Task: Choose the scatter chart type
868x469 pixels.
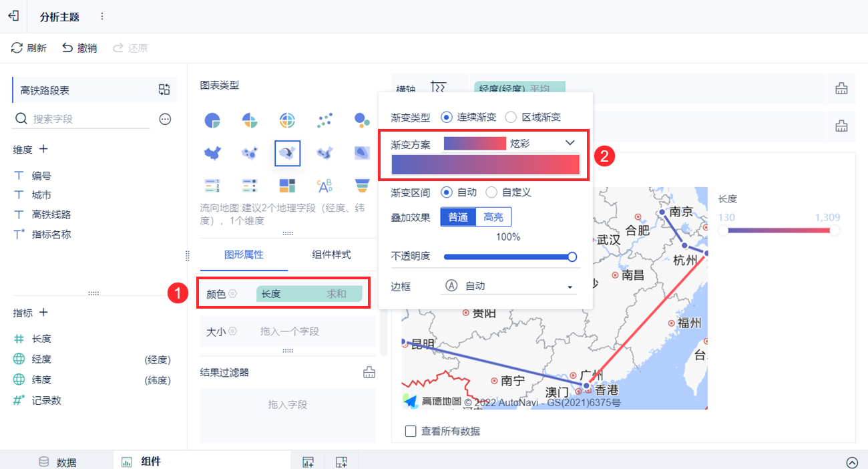Action: pos(324,120)
